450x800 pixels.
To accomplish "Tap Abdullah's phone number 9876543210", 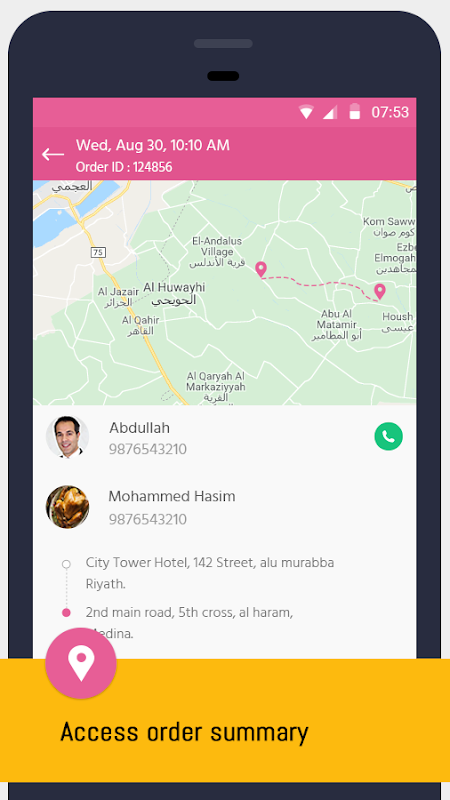I will click(x=147, y=449).
